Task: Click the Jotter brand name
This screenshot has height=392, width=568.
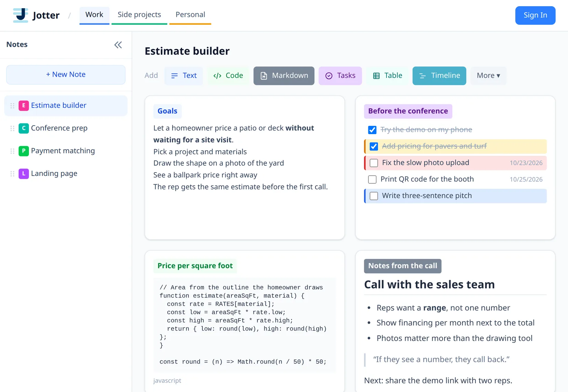Action: [46, 15]
